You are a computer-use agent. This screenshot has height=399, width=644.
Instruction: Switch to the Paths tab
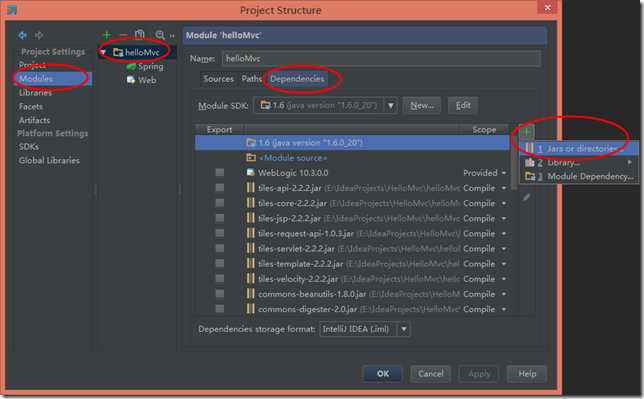click(x=251, y=78)
